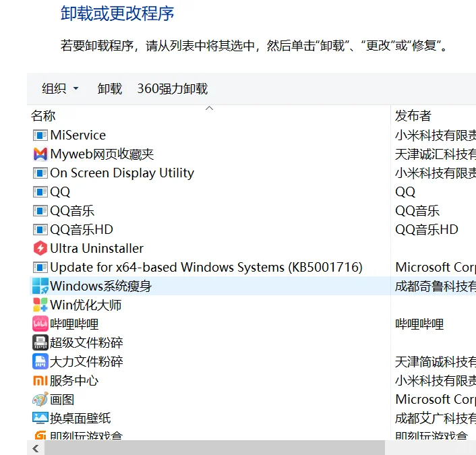Viewport: 476px width, 455px height.
Task: Click publisher QQ音乐HD in 发布者 column
Action: pyautogui.click(x=427, y=229)
